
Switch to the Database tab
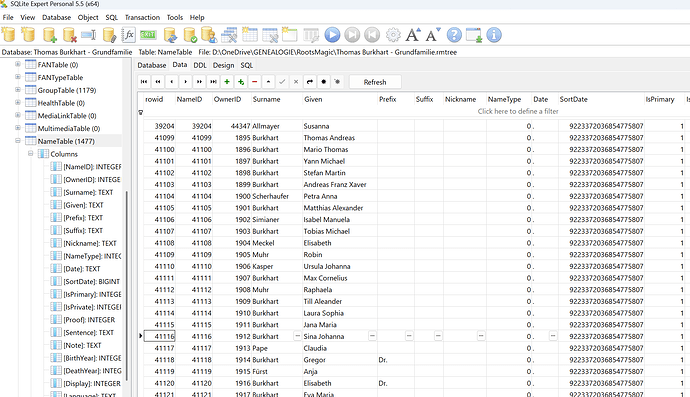point(152,65)
